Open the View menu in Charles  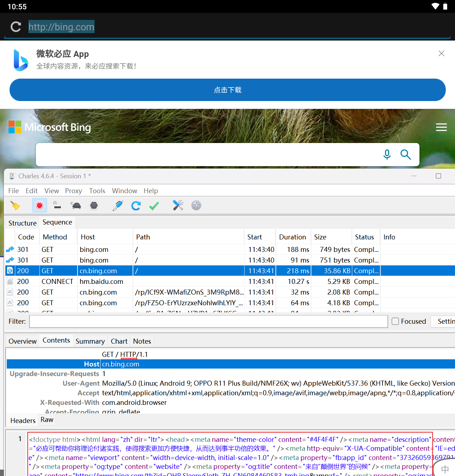pos(52,191)
